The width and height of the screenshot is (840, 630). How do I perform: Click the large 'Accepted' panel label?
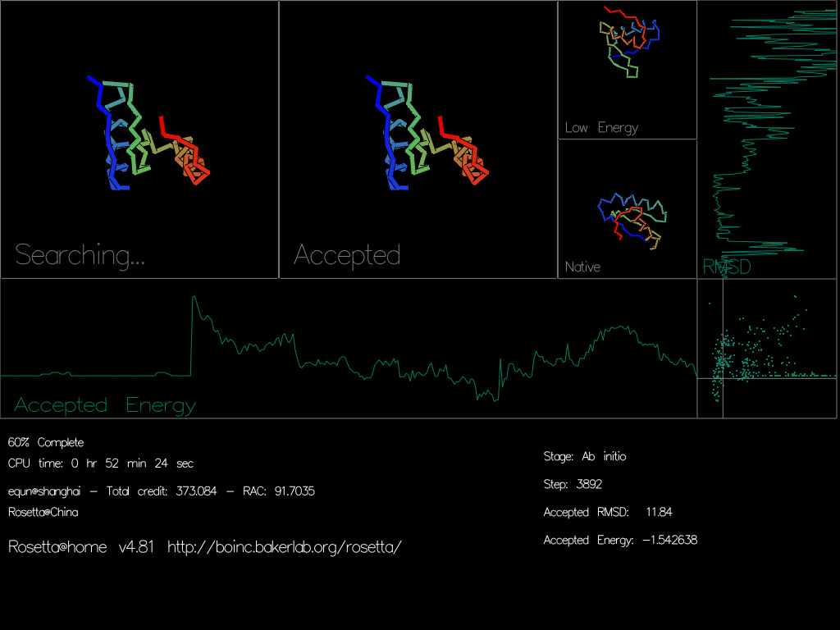point(347,255)
